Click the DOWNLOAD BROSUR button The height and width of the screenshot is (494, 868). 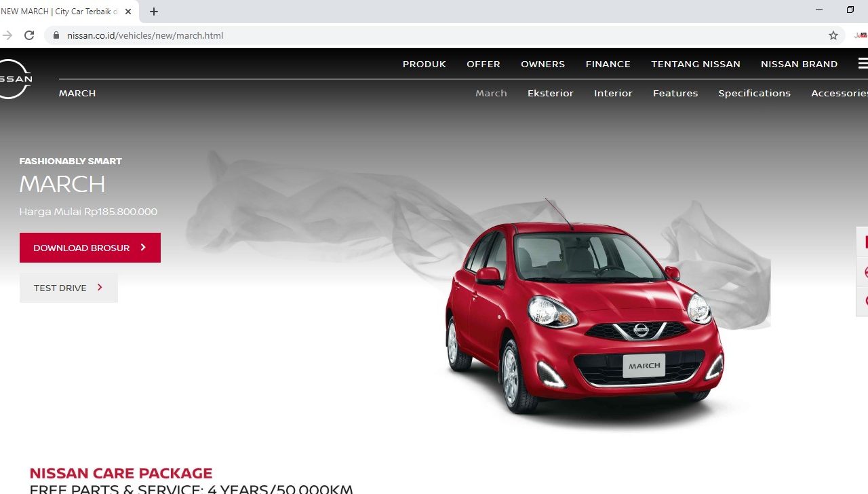coord(90,248)
